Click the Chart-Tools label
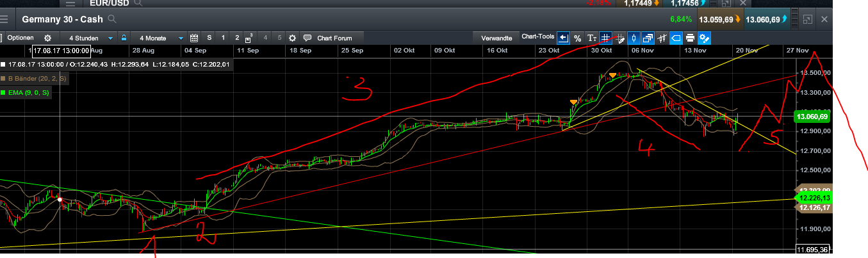The width and height of the screenshot is (868, 258). point(538,36)
